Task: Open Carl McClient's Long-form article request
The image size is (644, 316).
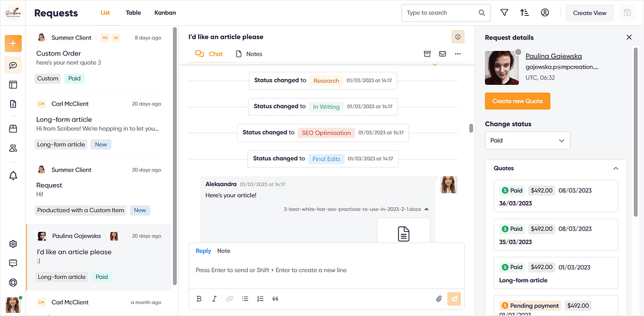Action: pos(99,125)
